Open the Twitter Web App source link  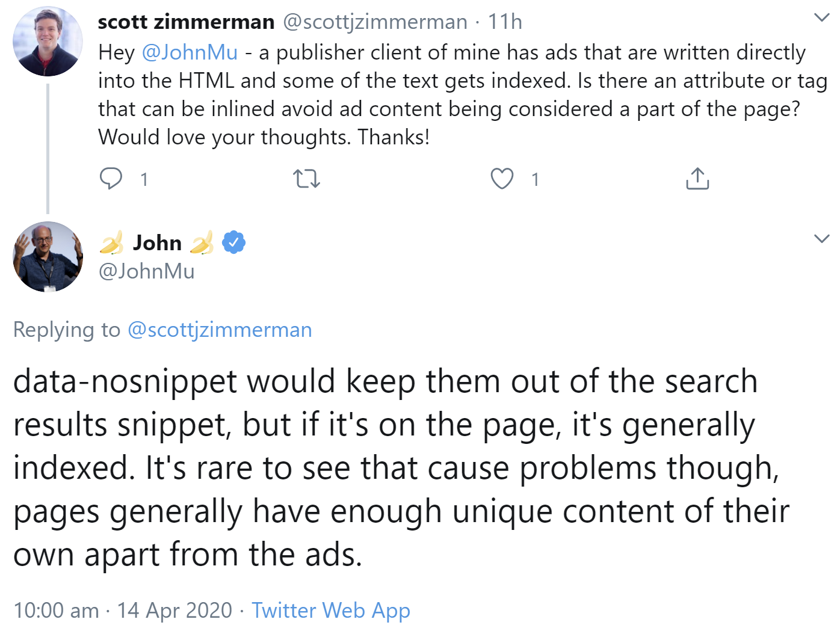[331, 610]
